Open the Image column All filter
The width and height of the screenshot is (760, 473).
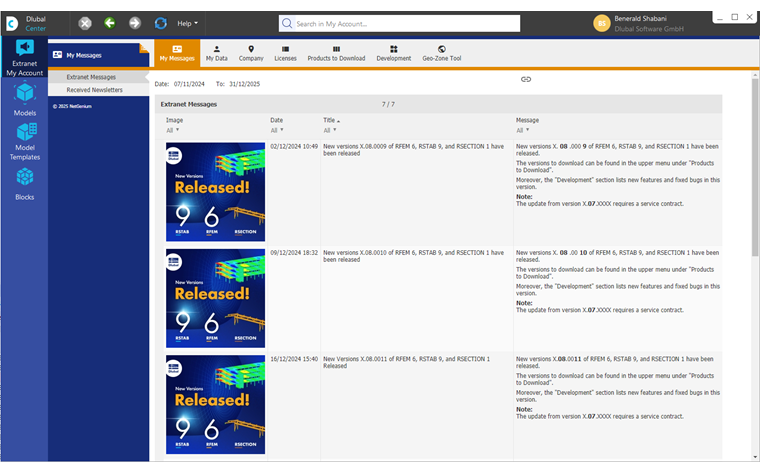[173, 130]
